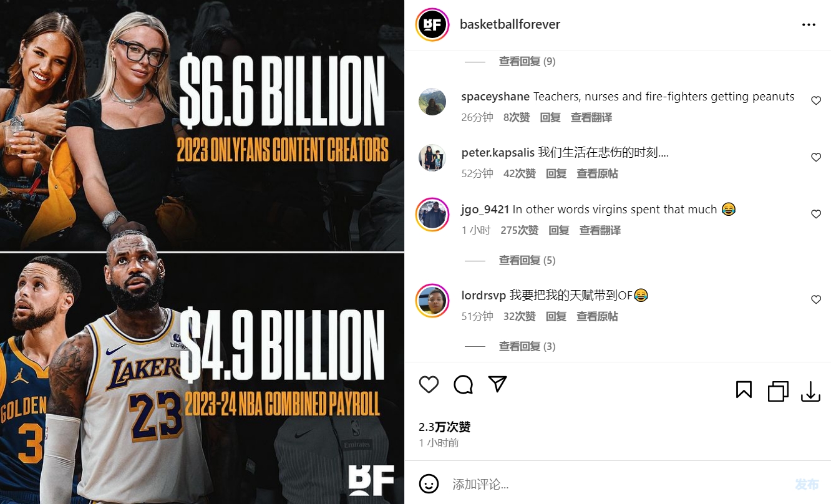Click the copy squares icon

pos(778,391)
